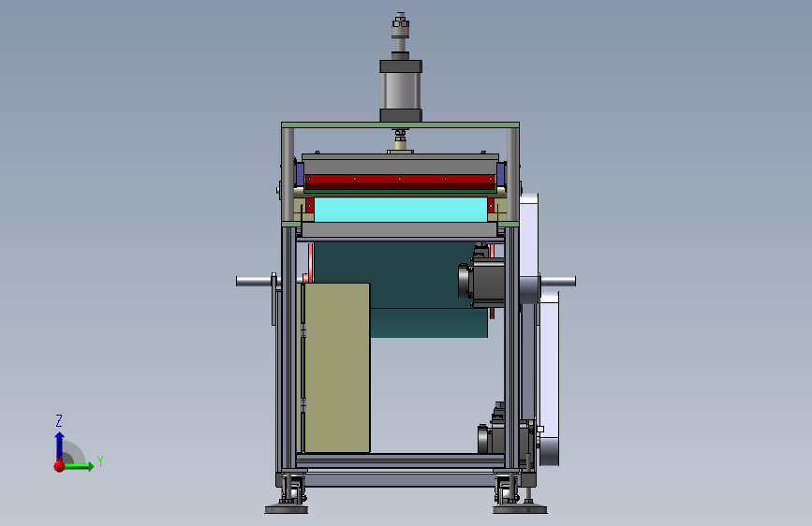Select the green top mounting plate
The height and width of the screenshot is (526, 812).
pyautogui.click(x=400, y=124)
